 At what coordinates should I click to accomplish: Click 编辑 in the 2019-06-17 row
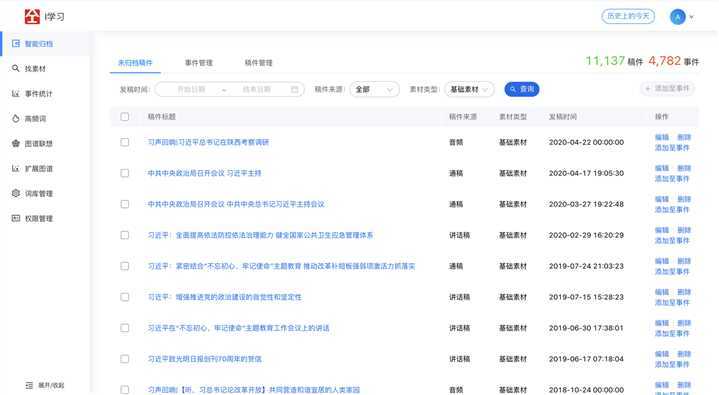pos(662,354)
